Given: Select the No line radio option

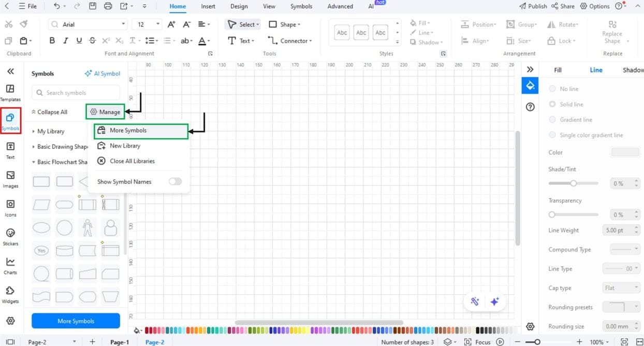Looking at the screenshot, I should (x=552, y=89).
